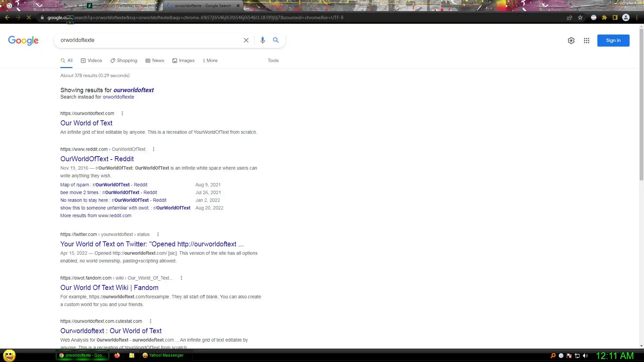Click the share page icon in address bar
Viewport: 644px width, 362px height.
click(x=569, y=17)
